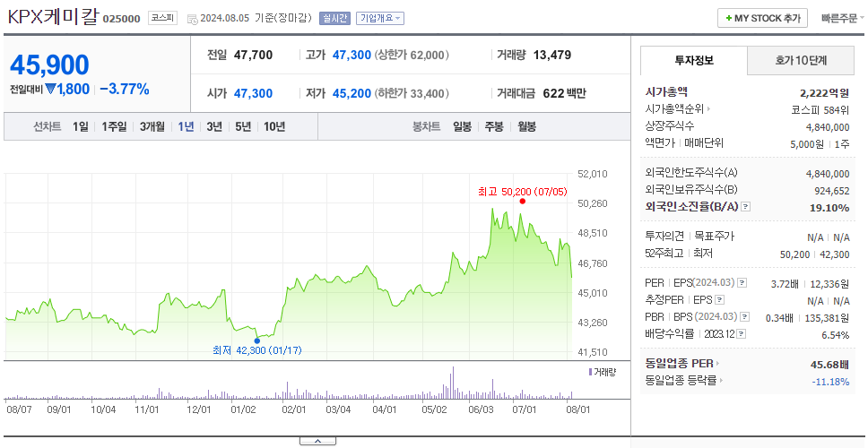Toggle the 실시간 realtime button
The height and width of the screenshot is (448, 868).
(x=334, y=18)
